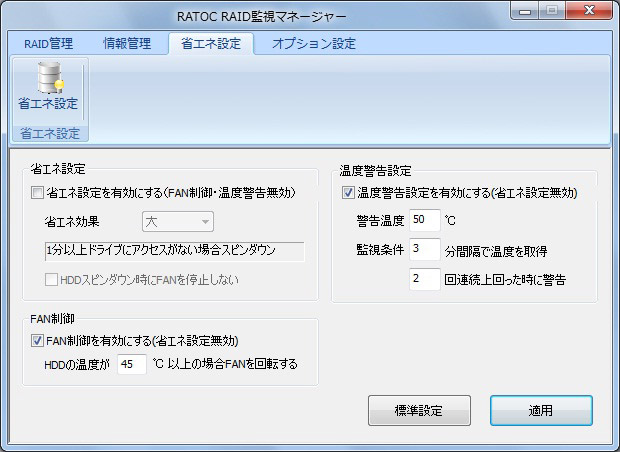Click the 省エネ設定 database icon in ribbon
Screen dimensions: 620x452
48,86
